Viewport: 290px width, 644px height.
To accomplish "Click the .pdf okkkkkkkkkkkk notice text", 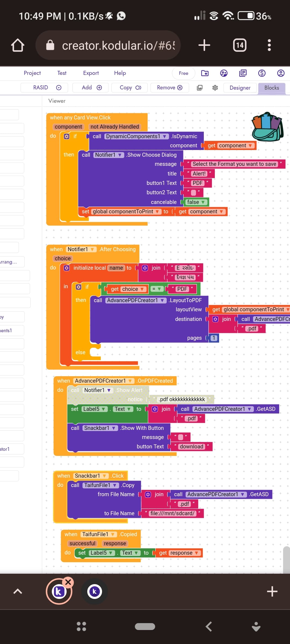I will tap(182, 399).
